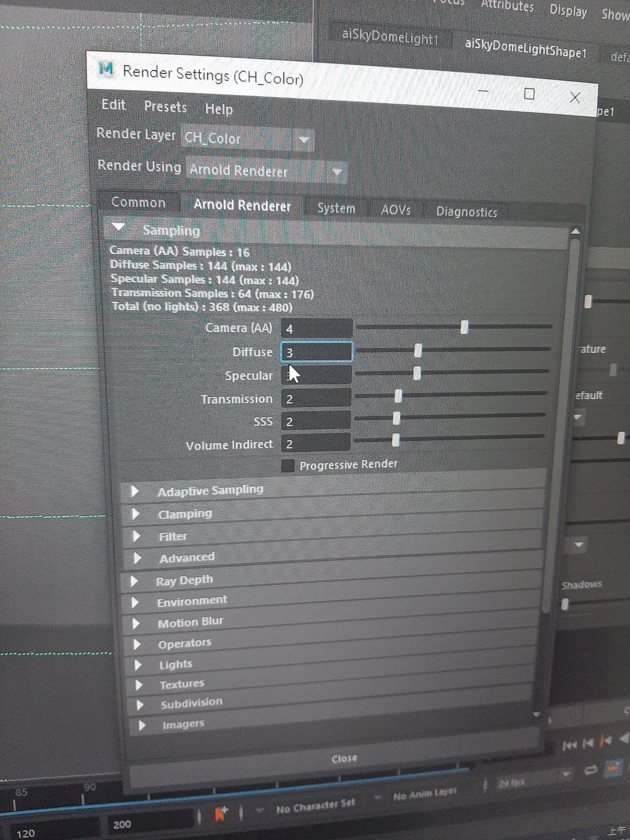Switch to the Common tab
This screenshot has height=840, width=630.
click(x=139, y=203)
